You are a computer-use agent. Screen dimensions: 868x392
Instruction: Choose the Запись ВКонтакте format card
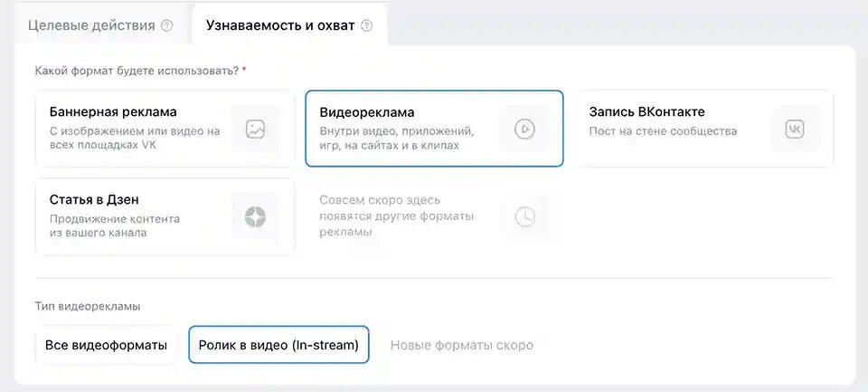704,129
